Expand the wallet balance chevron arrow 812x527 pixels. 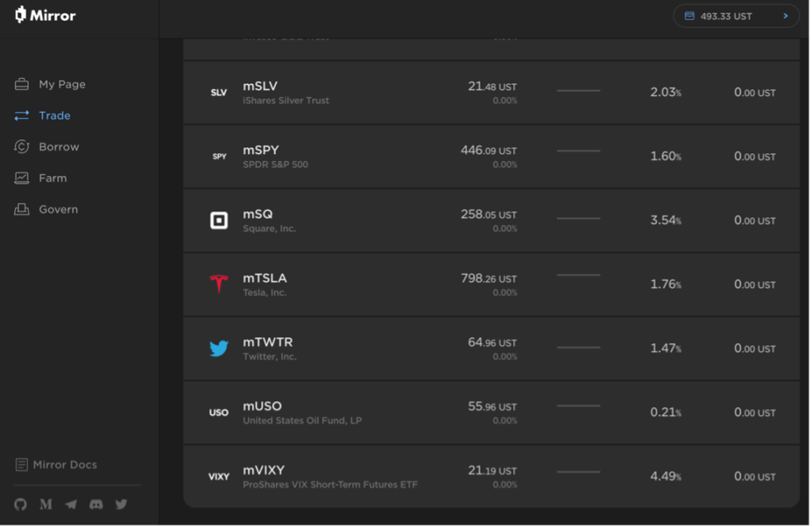point(787,16)
